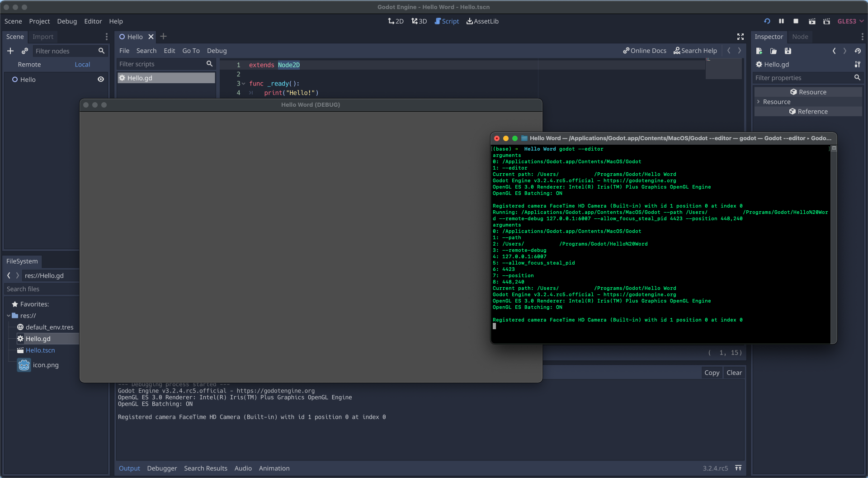
Task: Select Hello.gd in script list
Action: point(166,78)
